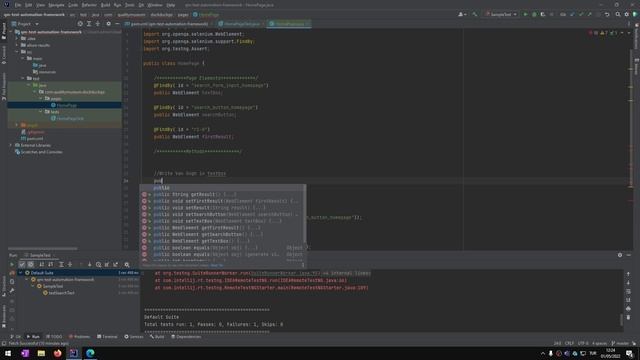640x360 pixels.
Task: Sort by duration icon in Run toolbar
Action: 51,264
